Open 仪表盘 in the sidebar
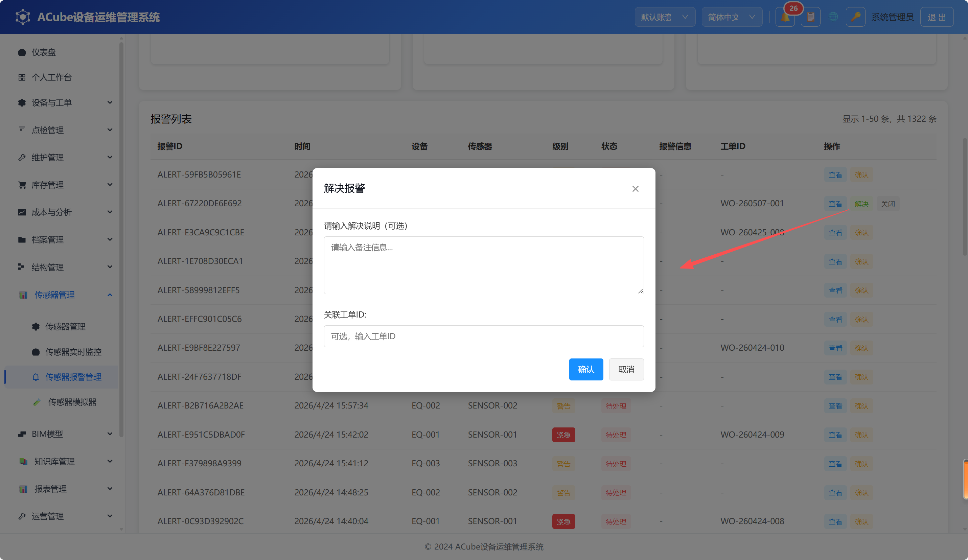 click(62, 52)
